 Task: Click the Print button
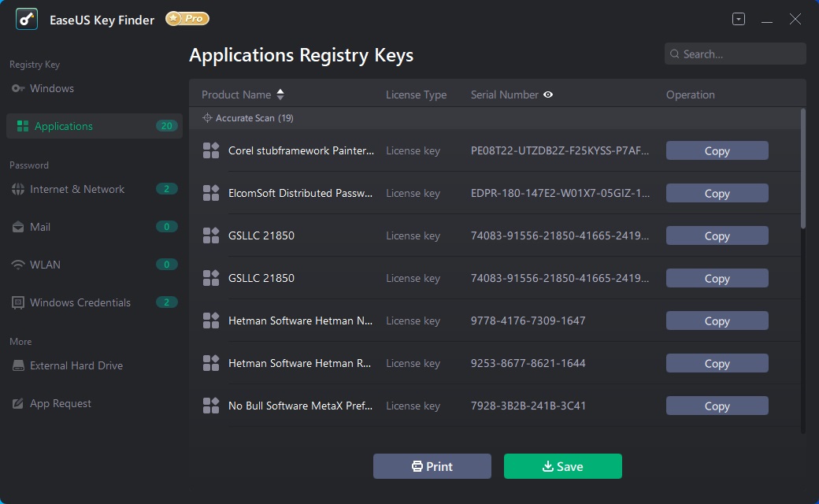(x=432, y=466)
